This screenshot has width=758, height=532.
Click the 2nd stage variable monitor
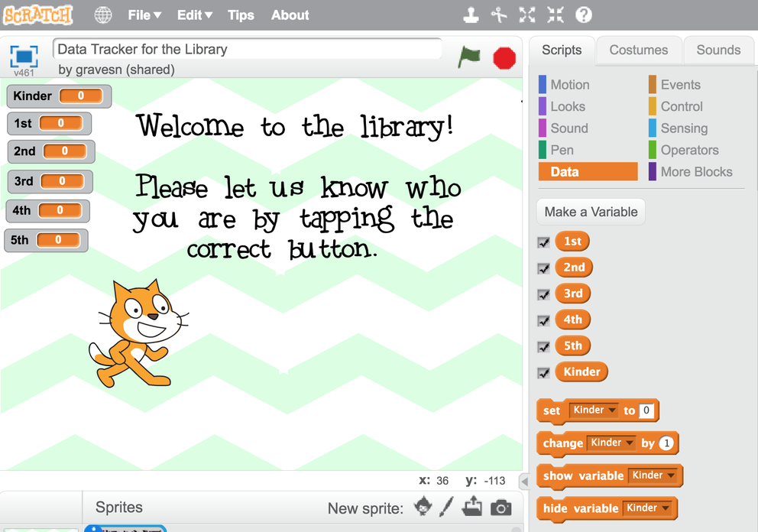(51, 152)
